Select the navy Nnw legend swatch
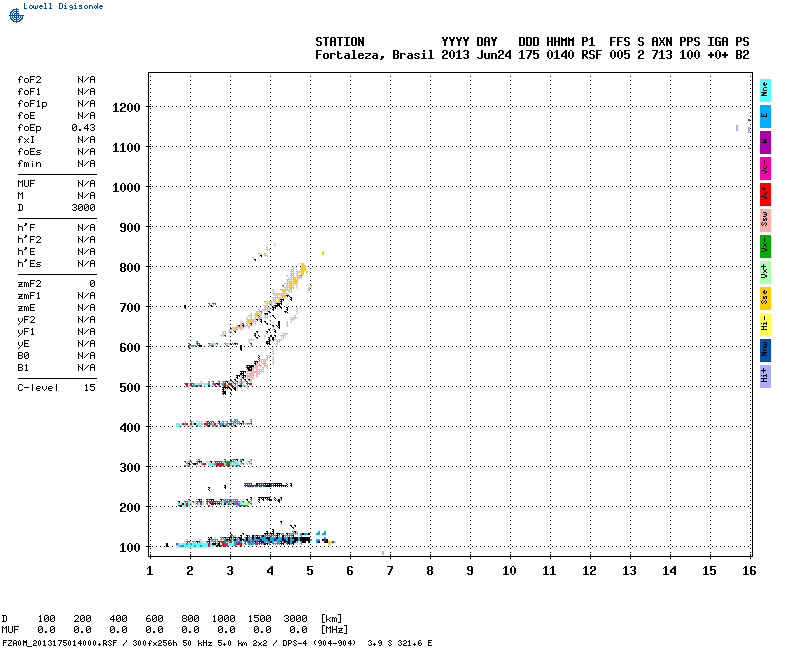This screenshot has width=800, height=650. pyautogui.click(x=765, y=350)
